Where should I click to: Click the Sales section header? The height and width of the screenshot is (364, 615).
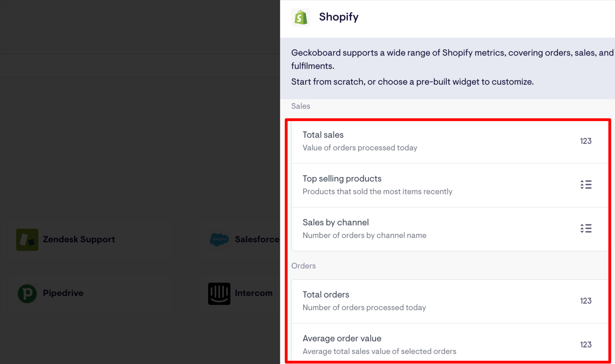click(x=300, y=106)
